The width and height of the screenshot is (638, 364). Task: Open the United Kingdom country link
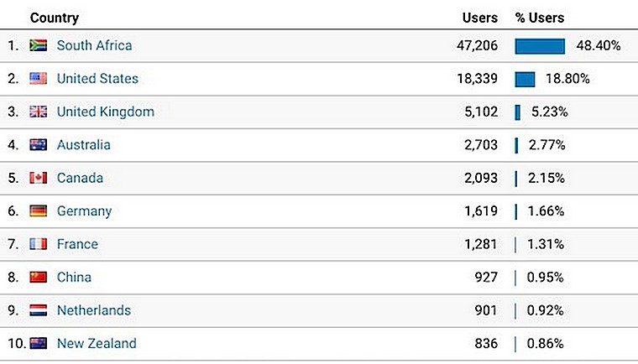pos(106,112)
